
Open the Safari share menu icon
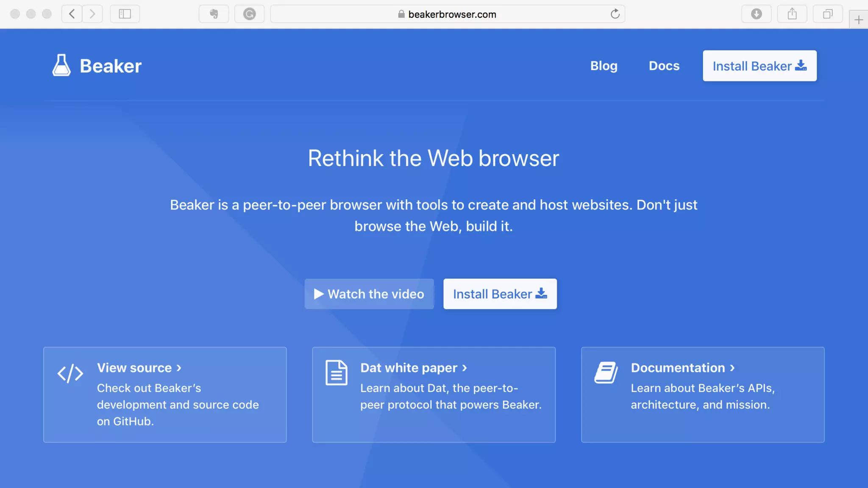pyautogui.click(x=792, y=14)
